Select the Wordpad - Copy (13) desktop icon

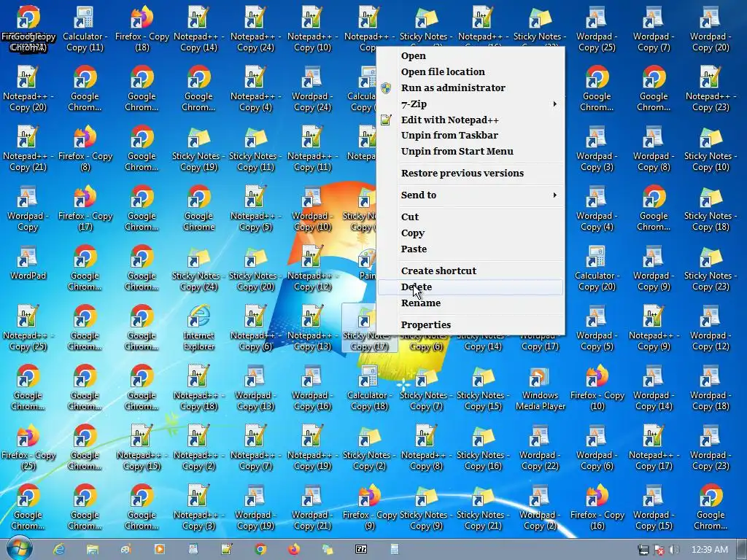[255, 388]
